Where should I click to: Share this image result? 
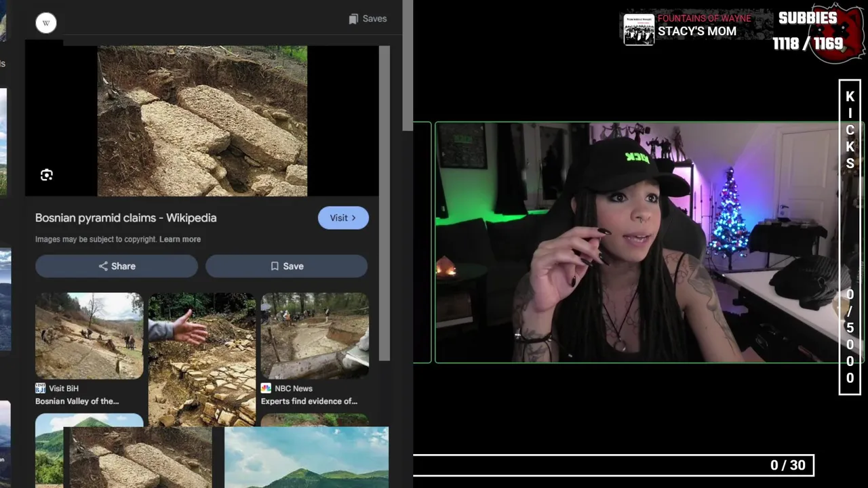coord(117,266)
